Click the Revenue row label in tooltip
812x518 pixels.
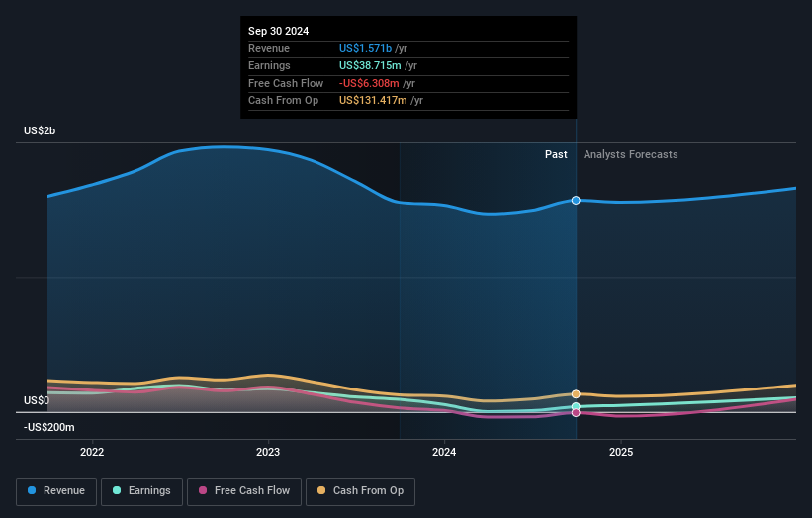coord(269,48)
